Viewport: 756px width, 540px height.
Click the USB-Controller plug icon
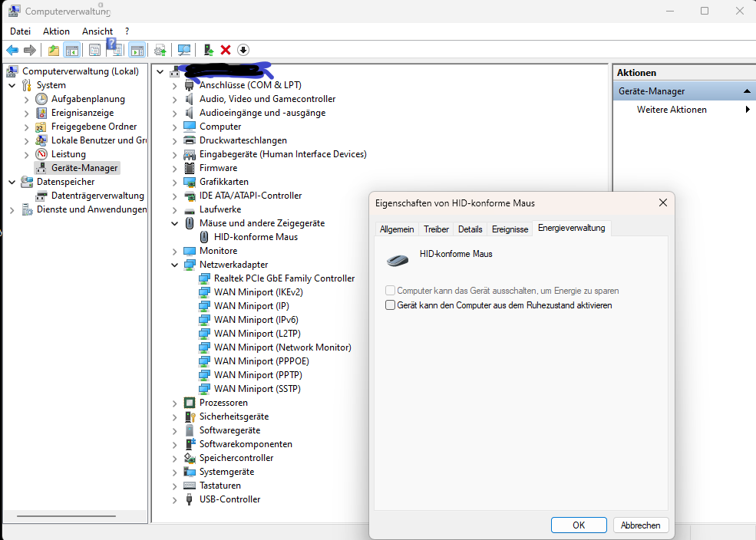tap(190, 499)
